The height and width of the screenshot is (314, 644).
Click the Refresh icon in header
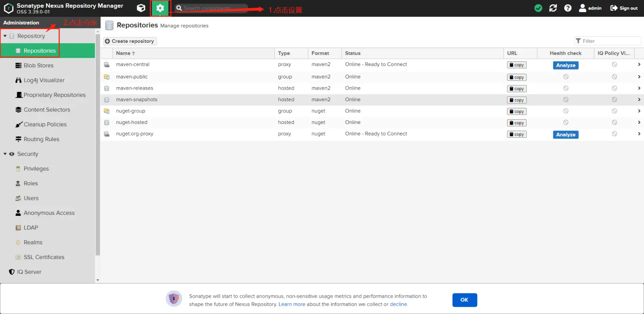pos(553,8)
